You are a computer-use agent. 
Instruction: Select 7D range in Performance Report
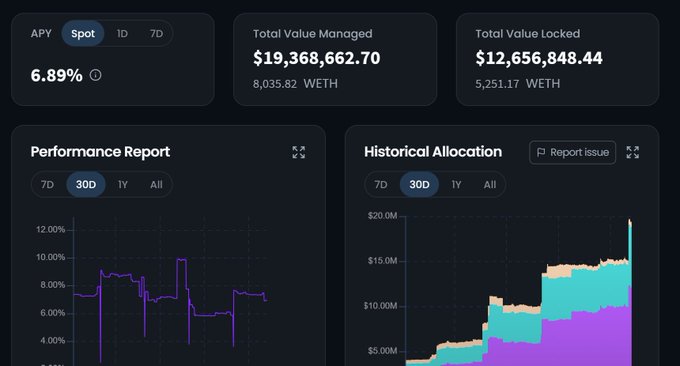point(47,184)
